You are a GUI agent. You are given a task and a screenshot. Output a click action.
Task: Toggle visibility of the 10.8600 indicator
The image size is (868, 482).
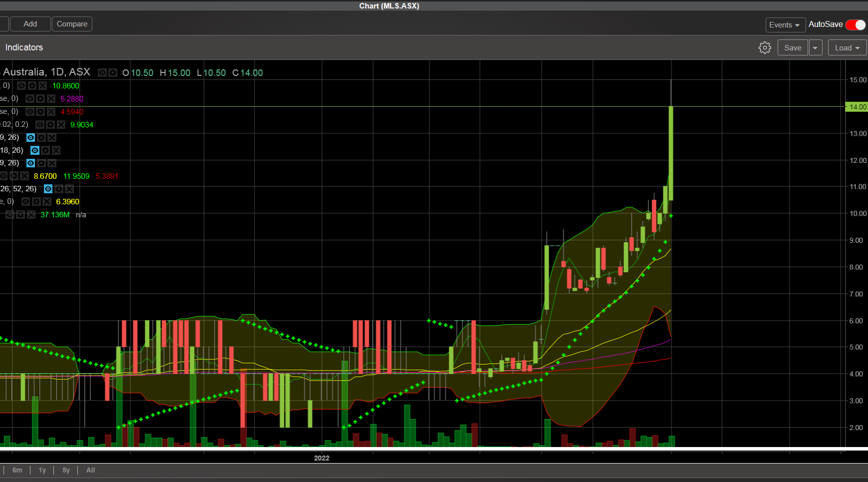(21, 86)
